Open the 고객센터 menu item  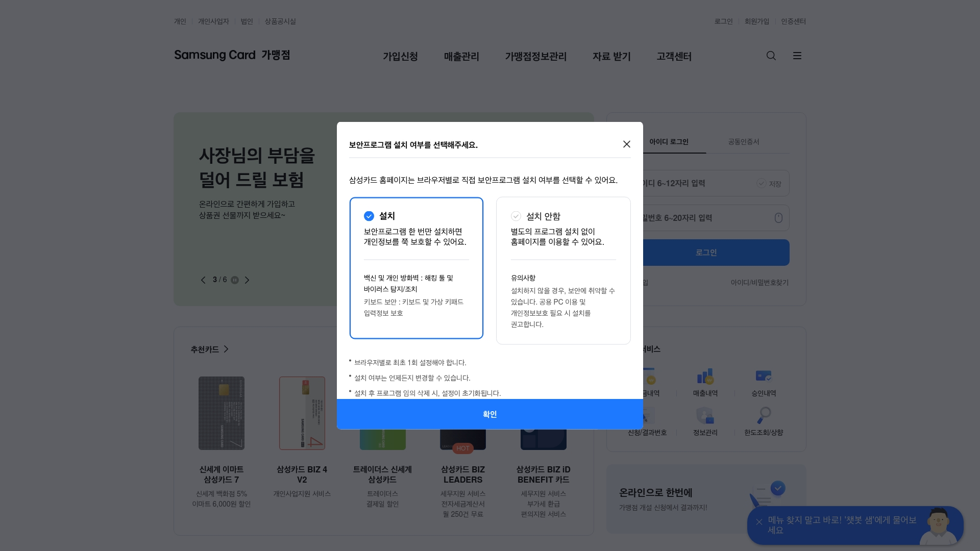point(674,57)
